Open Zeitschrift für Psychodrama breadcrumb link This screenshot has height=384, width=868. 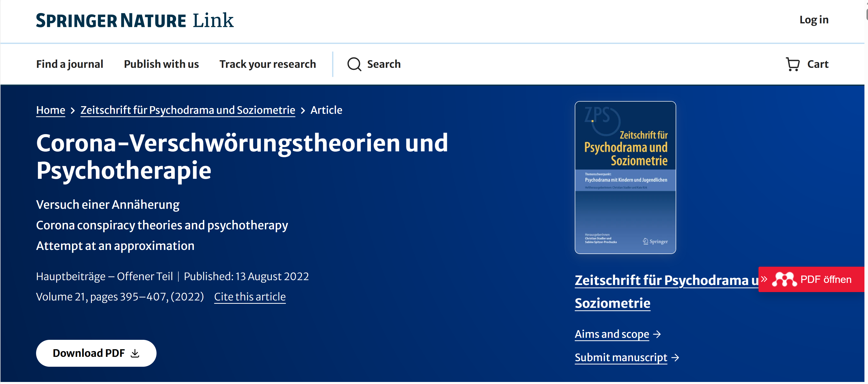coord(188,110)
